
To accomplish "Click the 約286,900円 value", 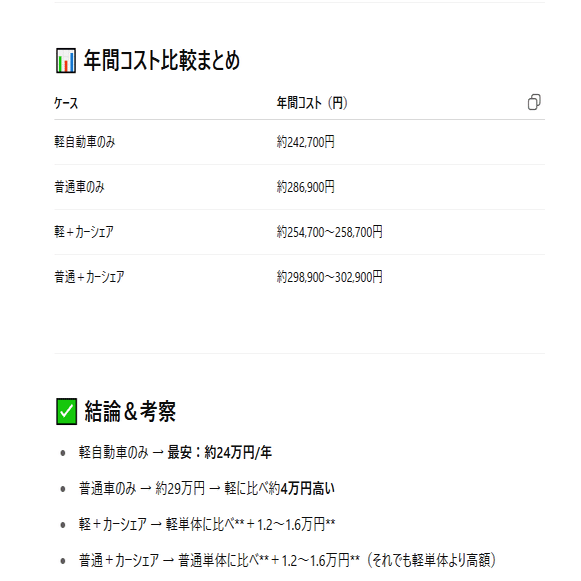I will [306, 187].
